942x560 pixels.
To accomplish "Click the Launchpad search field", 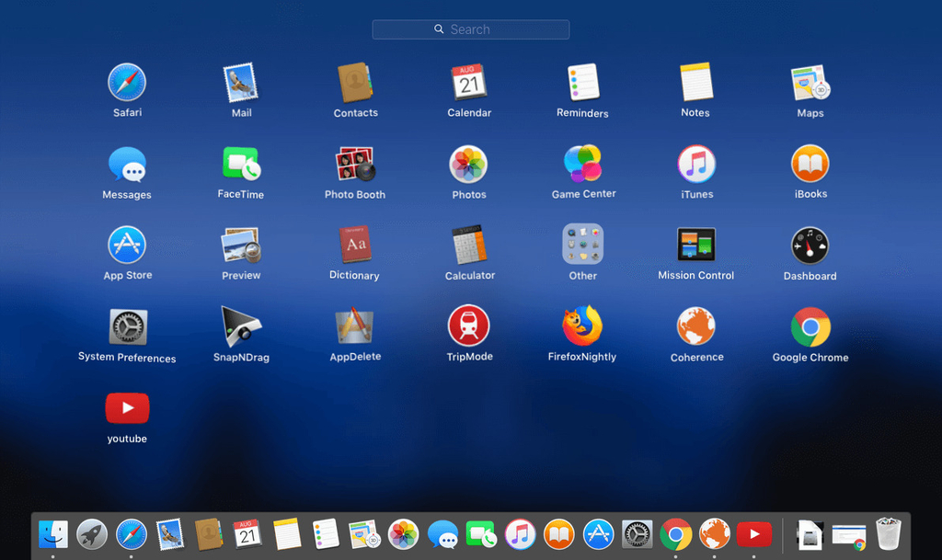I will tap(470, 29).
